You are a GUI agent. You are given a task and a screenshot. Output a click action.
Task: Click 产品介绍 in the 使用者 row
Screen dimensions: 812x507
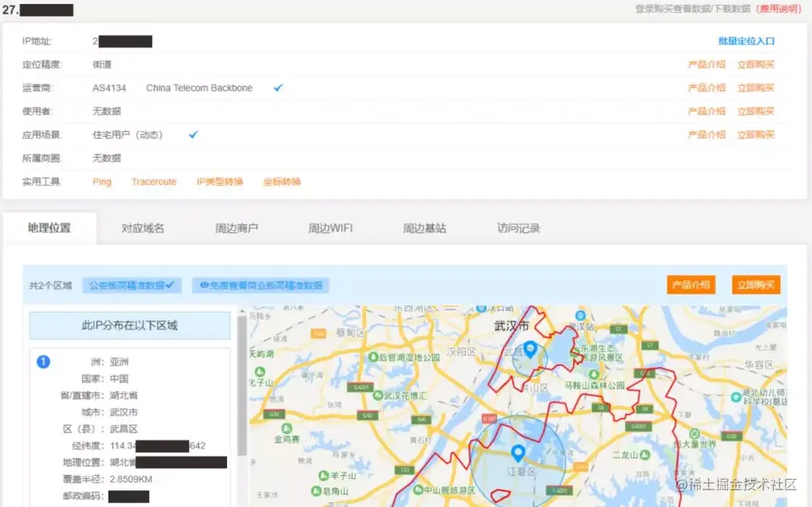click(x=706, y=111)
